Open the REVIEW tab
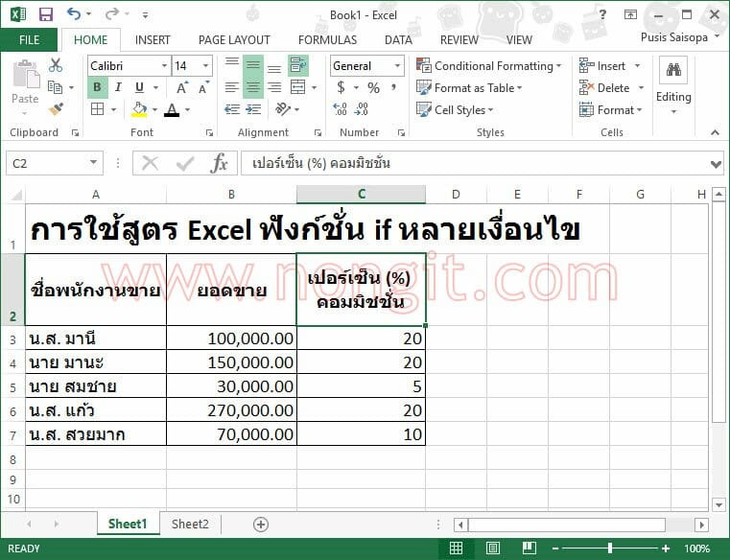730x560 pixels. click(459, 40)
